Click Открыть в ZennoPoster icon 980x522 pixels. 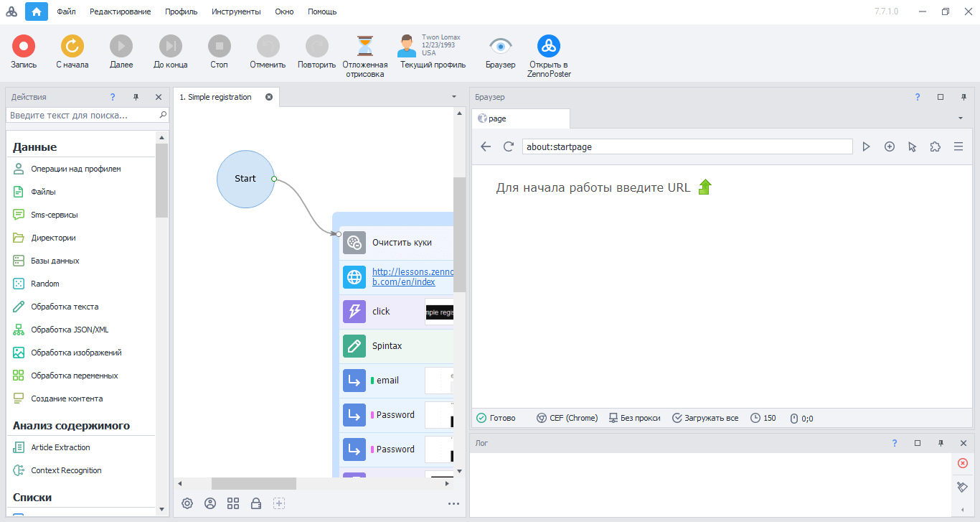click(549, 47)
